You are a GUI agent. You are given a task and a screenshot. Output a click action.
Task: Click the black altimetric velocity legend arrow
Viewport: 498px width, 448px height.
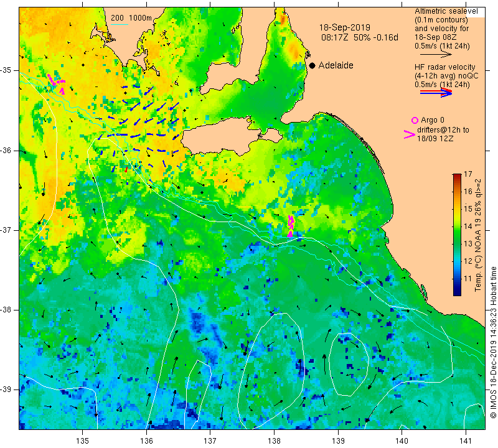click(436, 54)
